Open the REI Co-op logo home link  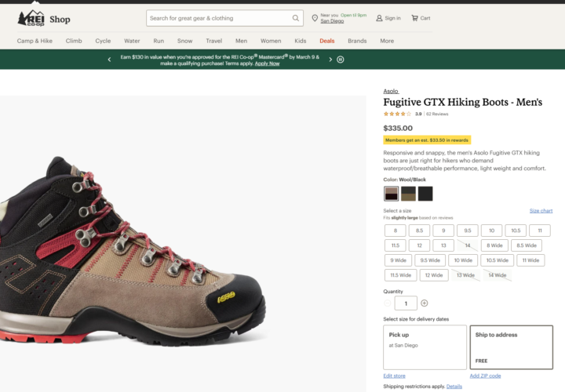(31, 19)
